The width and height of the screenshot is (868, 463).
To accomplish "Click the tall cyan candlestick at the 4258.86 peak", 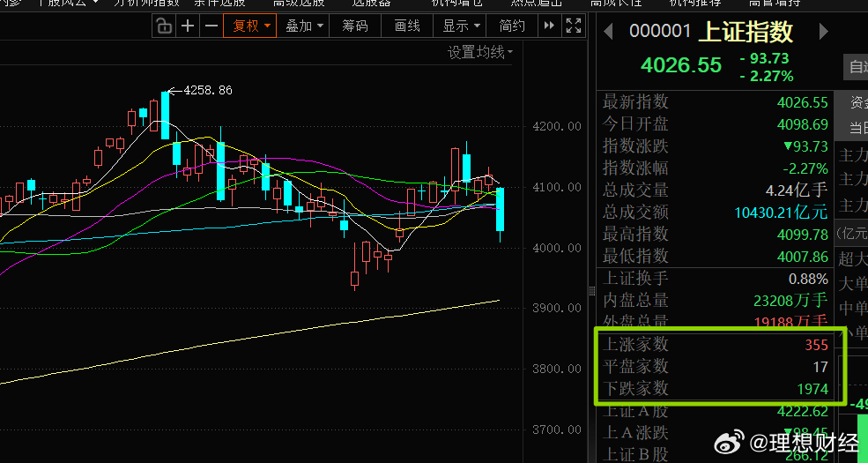I will tap(165, 116).
